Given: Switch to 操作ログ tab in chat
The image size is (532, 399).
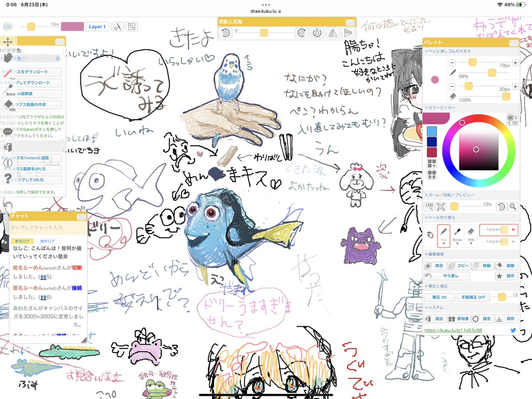Looking at the screenshot, I should tap(47, 241).
